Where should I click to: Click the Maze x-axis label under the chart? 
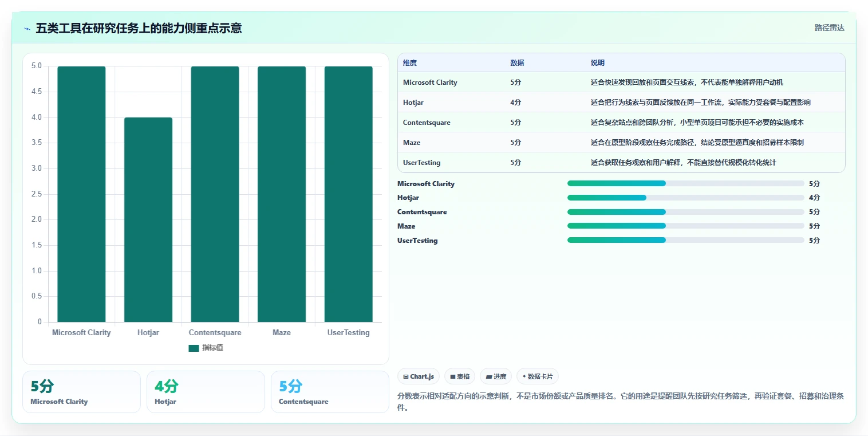pyautogui.click(x=282, y=332)
